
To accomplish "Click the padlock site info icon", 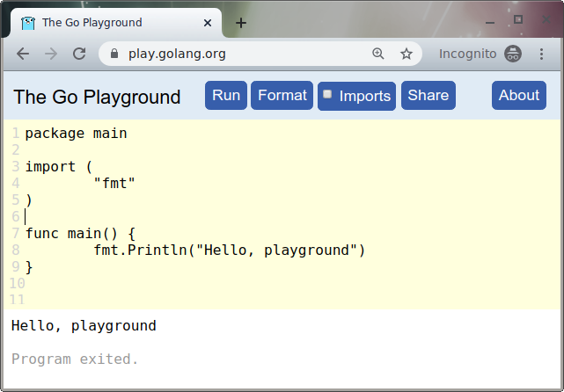I will pos(114,54).
